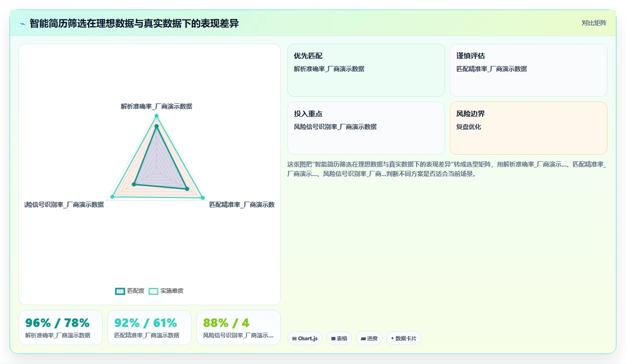The image size is (626, 364).
Task: Toggle the 实施难度 legend entry
Action: pyautogui.click(x=166, y=291)
